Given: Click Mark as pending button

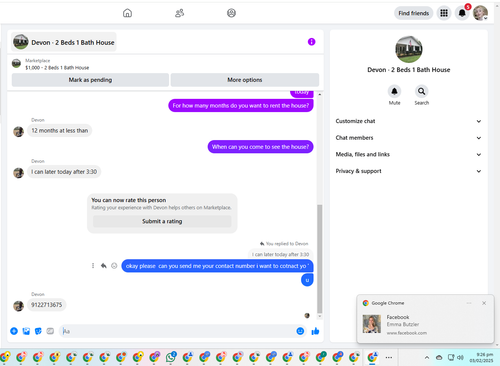Looking at the screenshot, I should 90,80.
